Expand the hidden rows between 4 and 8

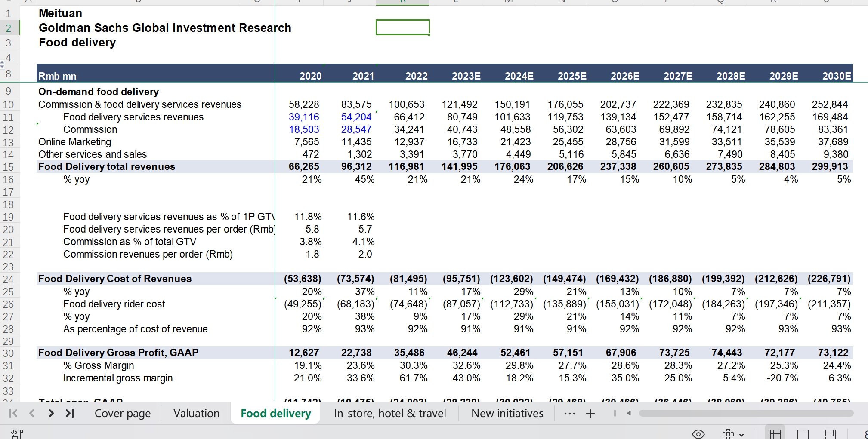2,64
